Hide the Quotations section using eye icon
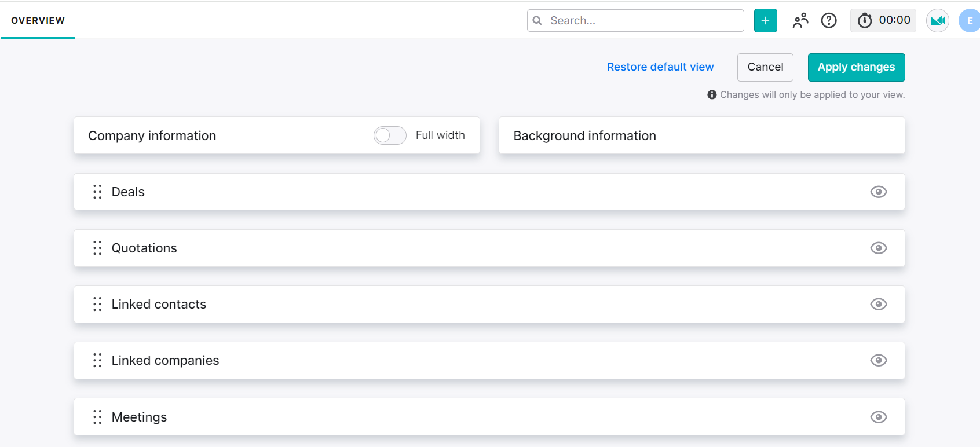The width and height of the screenshot is (980, 447). coord(879,248)
